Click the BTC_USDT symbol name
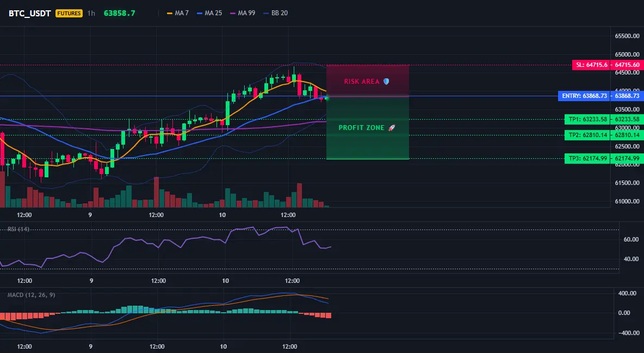Viewport: 644px width, 353px height. click(x=29, y=13)
